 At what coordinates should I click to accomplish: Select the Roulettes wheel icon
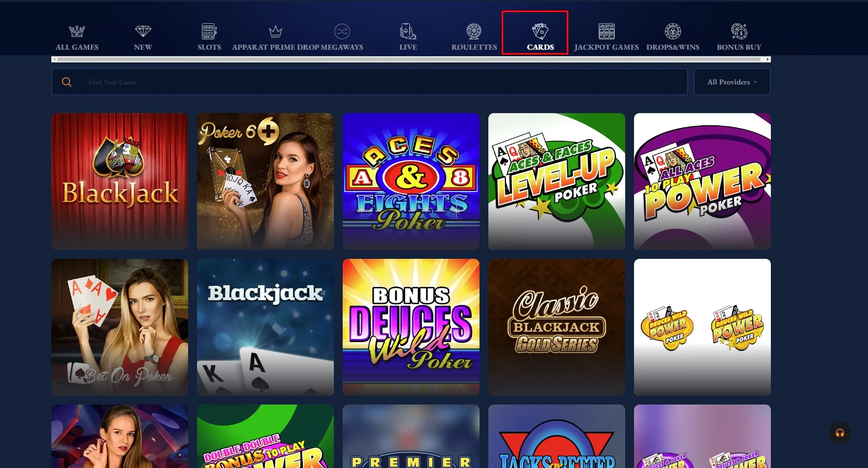point(474,31)
